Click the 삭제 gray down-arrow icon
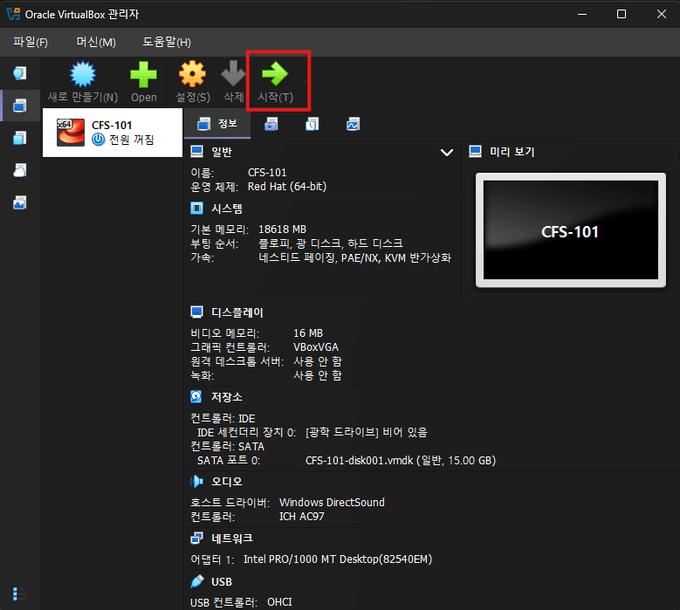The image size is (680, 610). [233, 76]
